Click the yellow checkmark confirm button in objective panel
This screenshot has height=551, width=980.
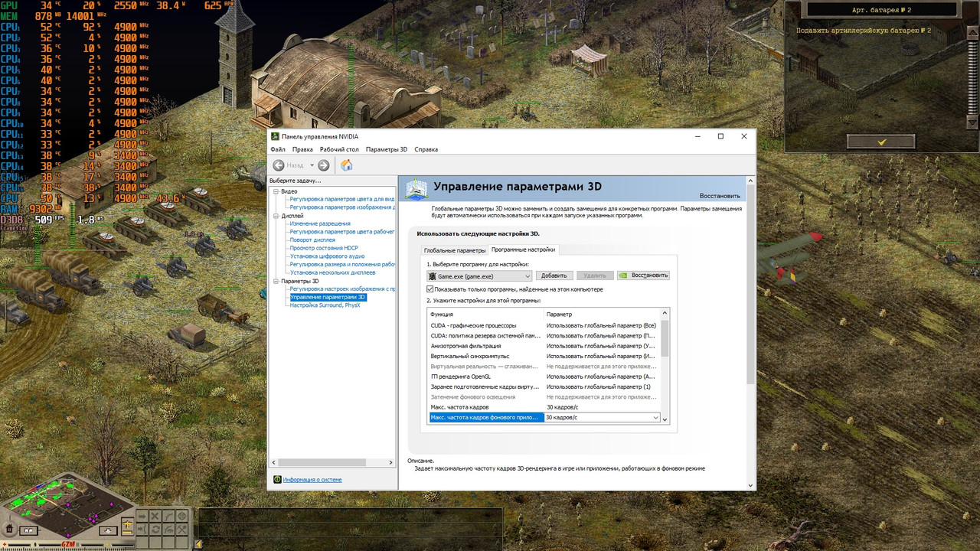point(881,142)
